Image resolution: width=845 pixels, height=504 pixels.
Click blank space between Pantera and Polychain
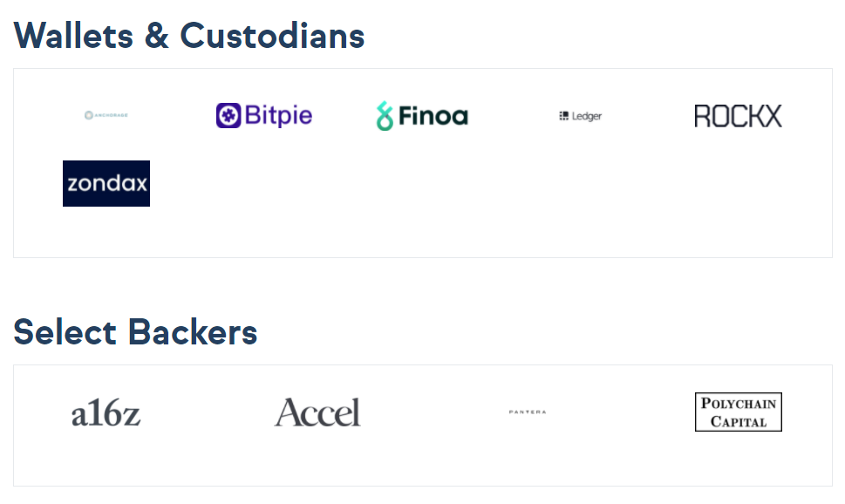(x=620, y=412)
